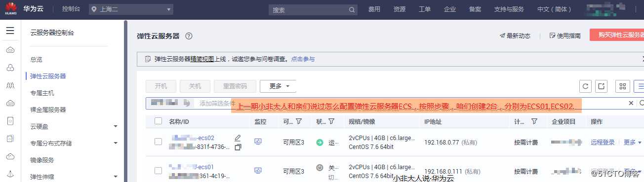Switch to card grid view icon
This screenshot has width=644, height=182.
pyautogui.click(x=623, y=86)
